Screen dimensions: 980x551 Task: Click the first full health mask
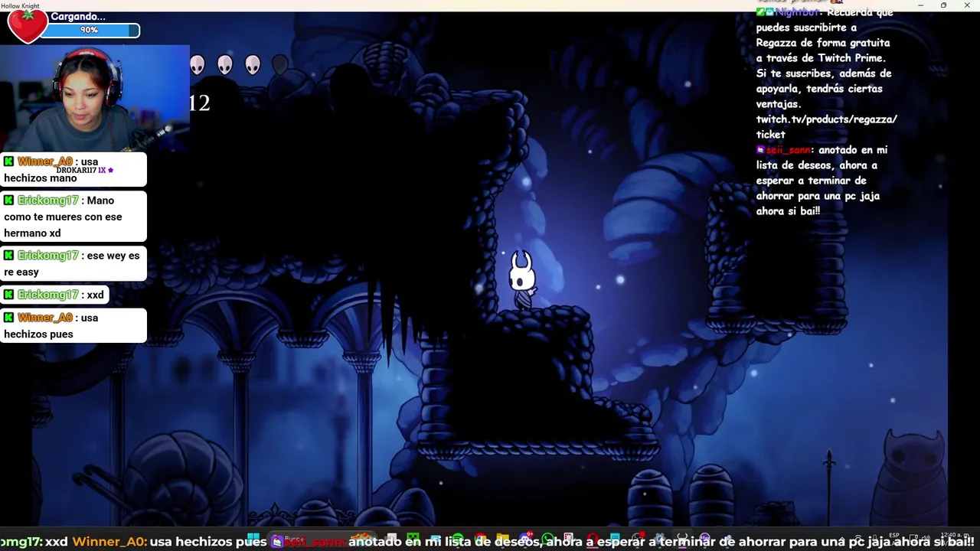pyautogui.click(x=198, y=65)
